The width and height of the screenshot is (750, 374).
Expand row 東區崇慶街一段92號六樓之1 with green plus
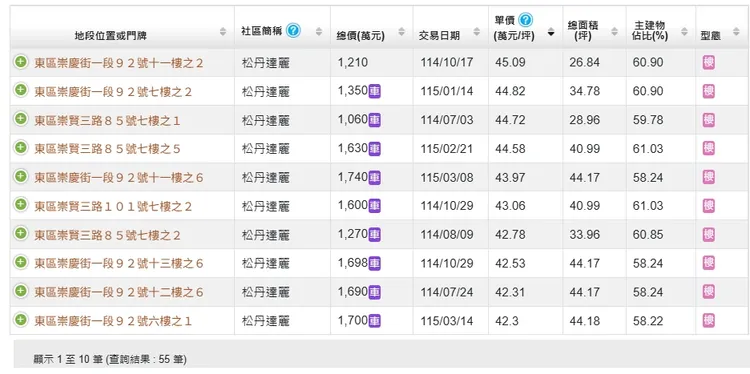coord(21,320)
